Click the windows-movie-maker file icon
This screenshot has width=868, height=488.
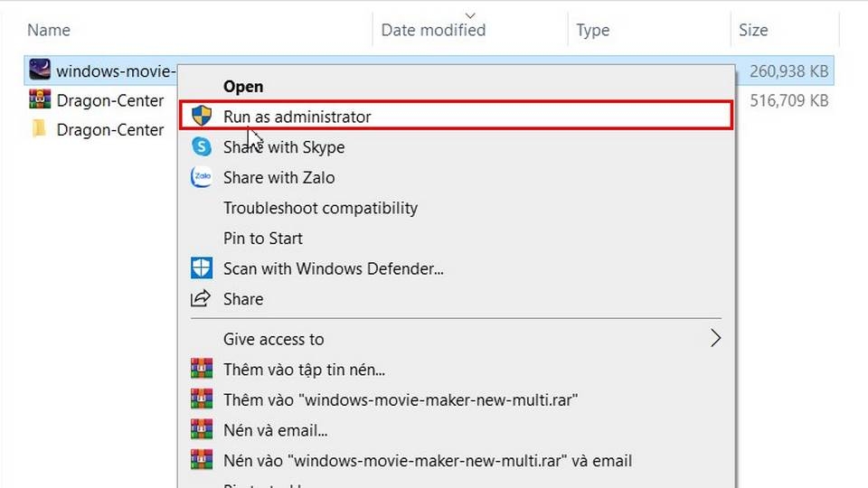point(40,70)
